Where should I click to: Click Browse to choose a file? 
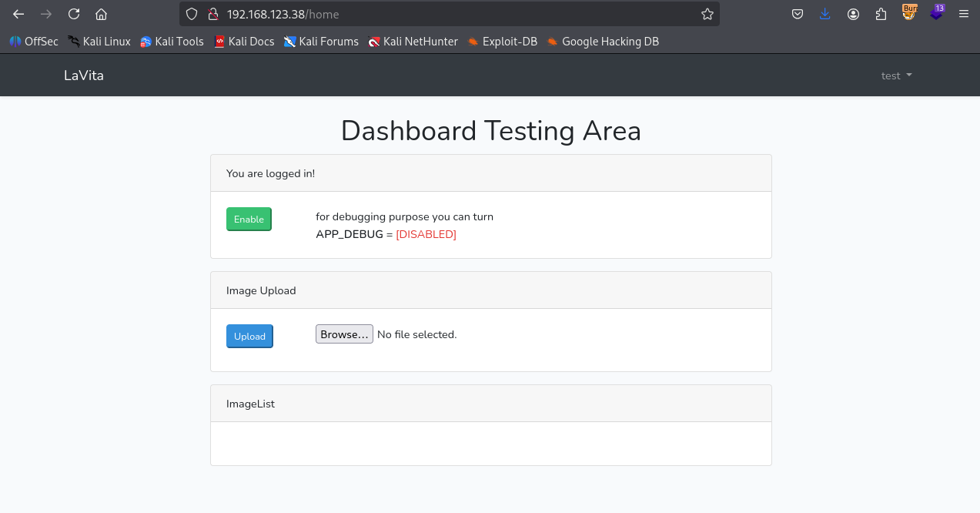tap(344, 334)
